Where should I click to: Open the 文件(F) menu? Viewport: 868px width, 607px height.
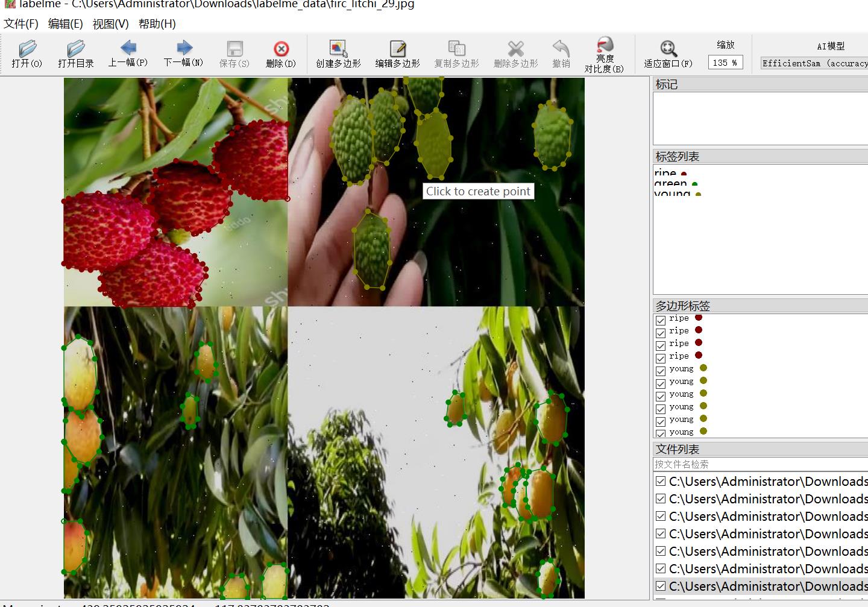tap(21, 24)
